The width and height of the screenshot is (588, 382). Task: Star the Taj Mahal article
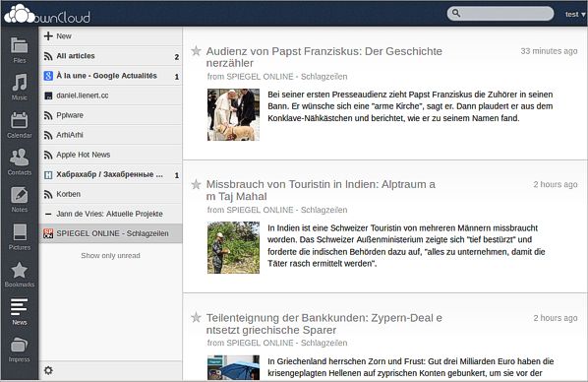pos(196,184)
